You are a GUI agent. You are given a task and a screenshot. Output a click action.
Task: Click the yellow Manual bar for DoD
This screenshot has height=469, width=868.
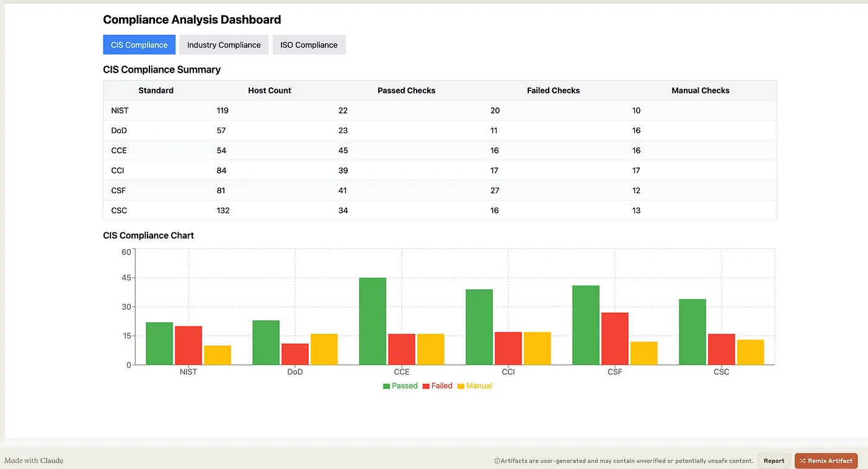(x=324, y=349)
